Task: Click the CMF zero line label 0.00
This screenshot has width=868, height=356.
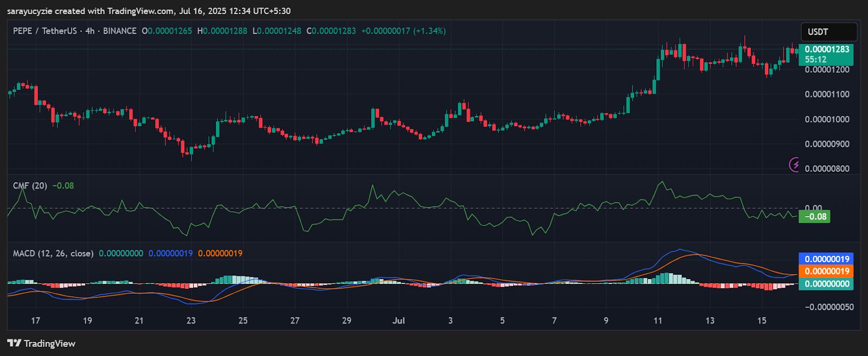Action: coord(813,208)
